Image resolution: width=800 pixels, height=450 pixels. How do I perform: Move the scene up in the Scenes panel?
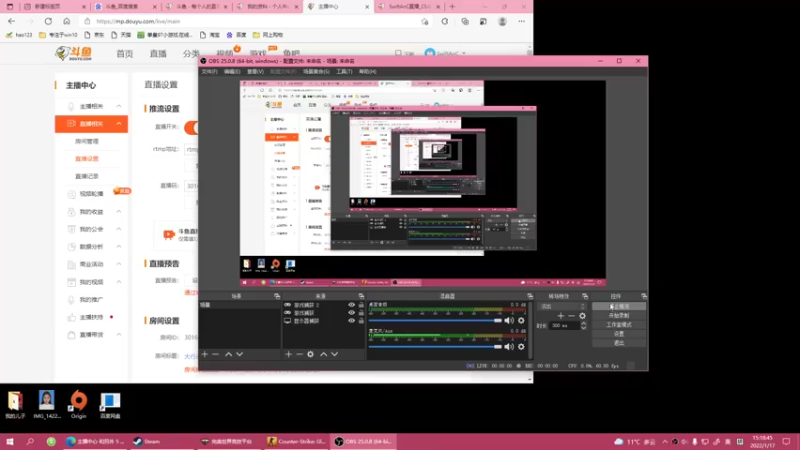pos(229,354)
